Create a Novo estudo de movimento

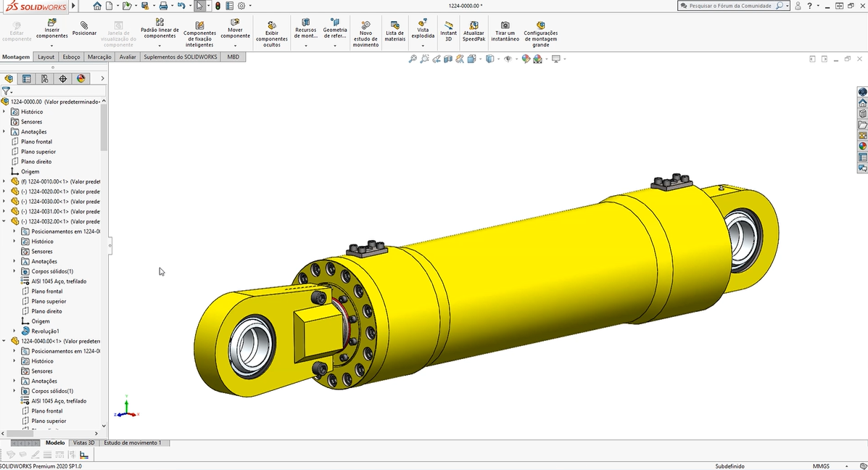365,33
